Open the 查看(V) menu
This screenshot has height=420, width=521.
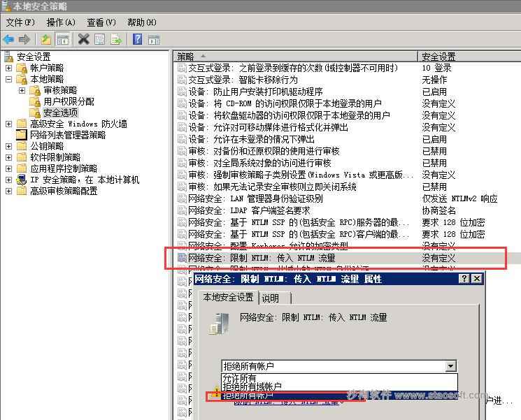click(100, 22)
